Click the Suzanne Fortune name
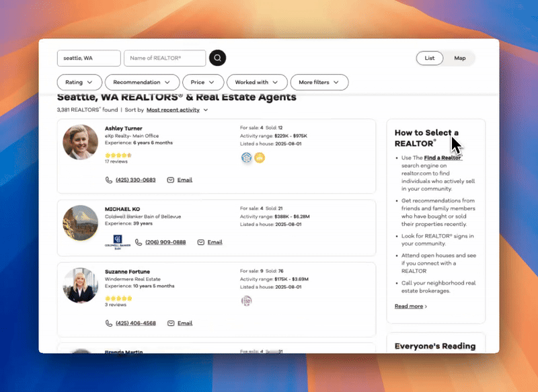 127,272
